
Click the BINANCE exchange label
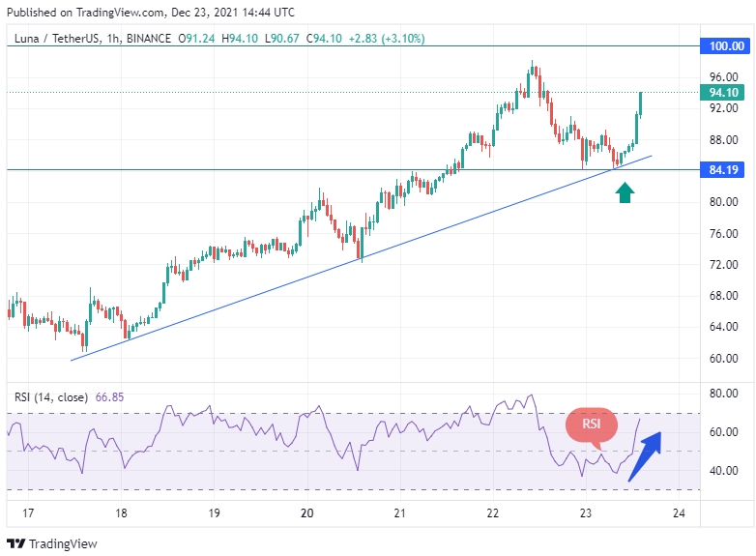[x=149, y=39]
